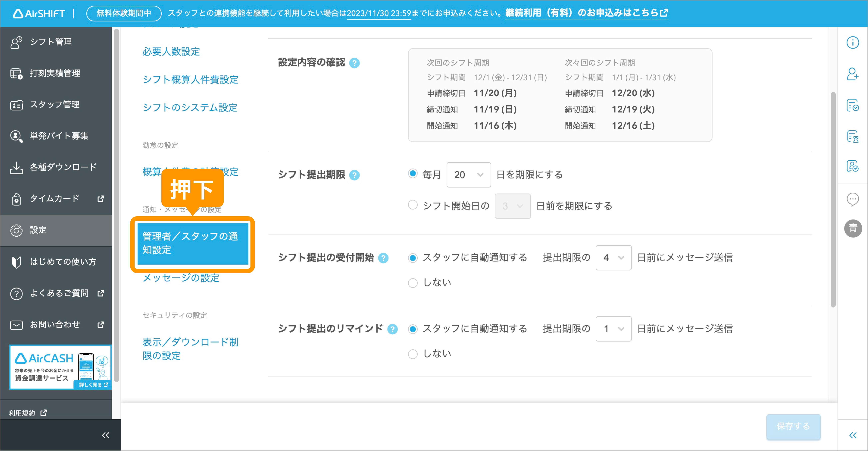The width and height of the screenshot is (868, 451).
Task: Open シフト概算人件費設定 link
Action: coord(190,80)
